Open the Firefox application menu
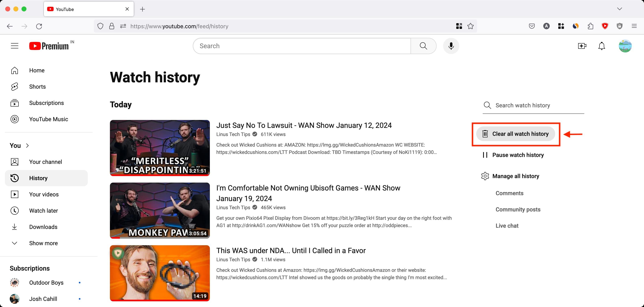This screenshot has height=307, width=644. click(x=634, y=26)
